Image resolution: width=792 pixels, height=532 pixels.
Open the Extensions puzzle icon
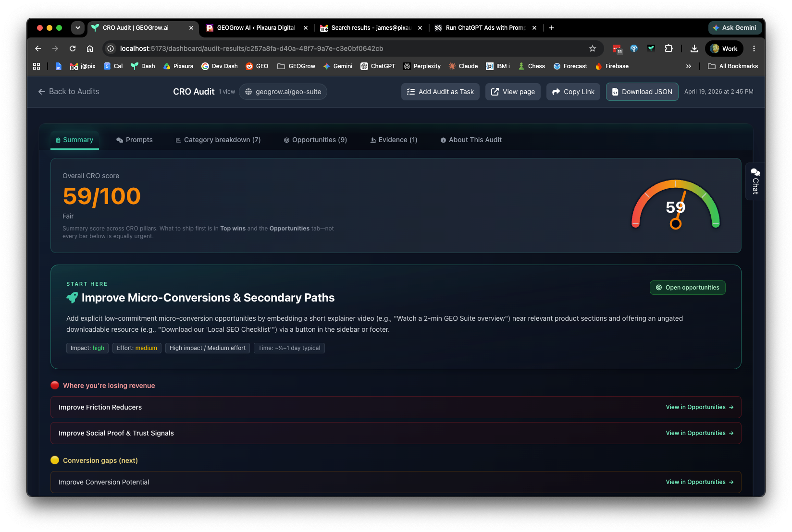click(668, 48)
